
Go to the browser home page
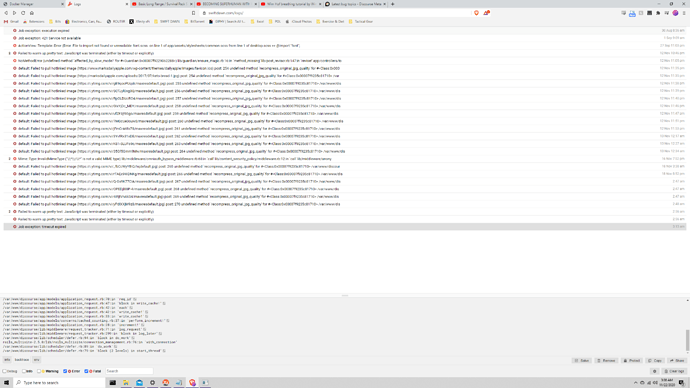tap(32, 13)
